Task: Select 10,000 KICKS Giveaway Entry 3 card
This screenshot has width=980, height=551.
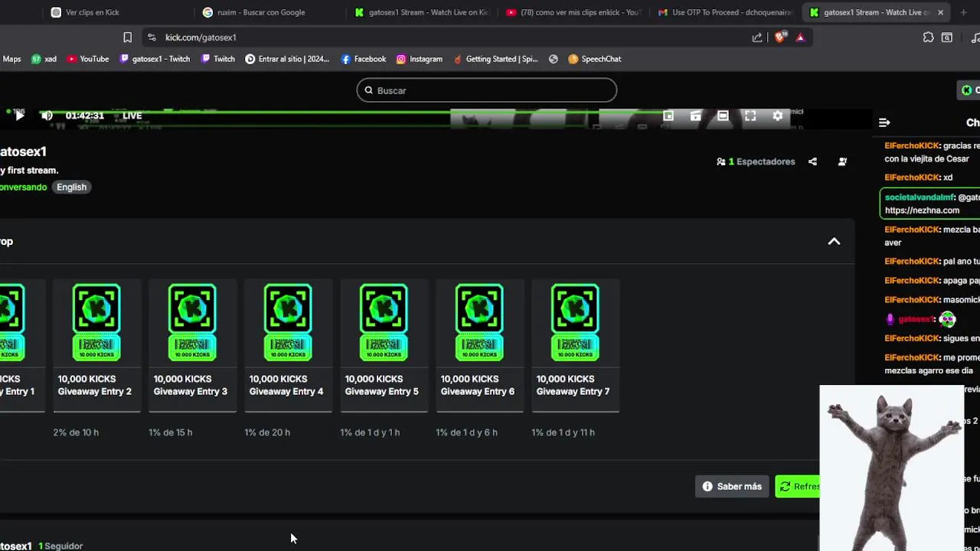Action: (192, 347)
